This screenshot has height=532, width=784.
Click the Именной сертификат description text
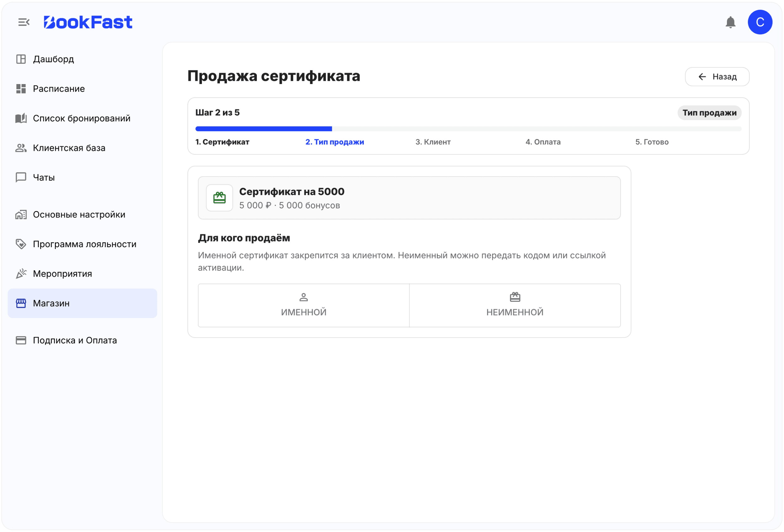402,261
